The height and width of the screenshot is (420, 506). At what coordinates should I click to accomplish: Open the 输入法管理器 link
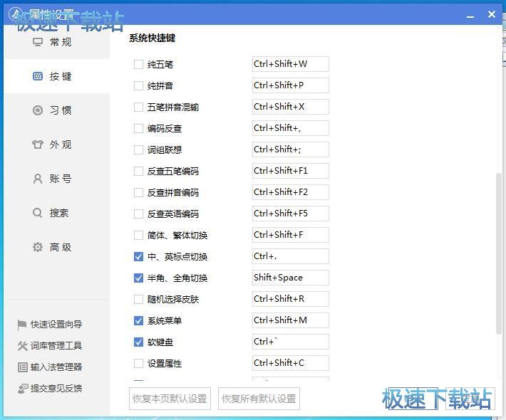click(x=56, y=367)
